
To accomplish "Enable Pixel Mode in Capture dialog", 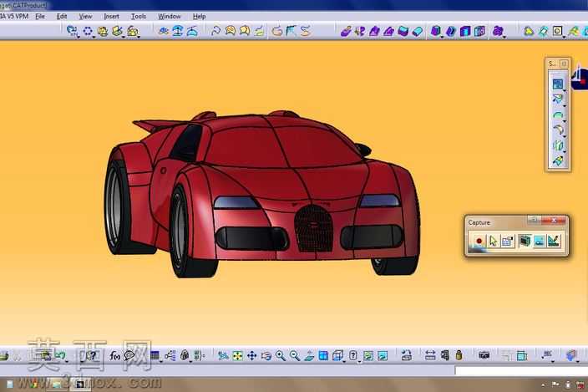I will 540,241.
